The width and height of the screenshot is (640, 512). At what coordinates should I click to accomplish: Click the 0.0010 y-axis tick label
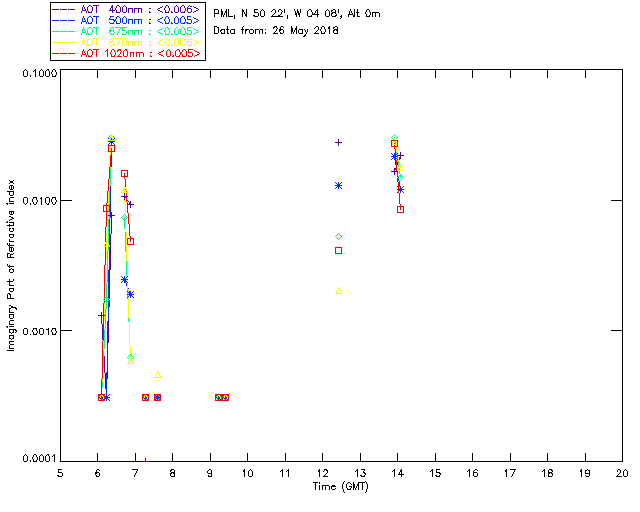[x=40, y=331]
